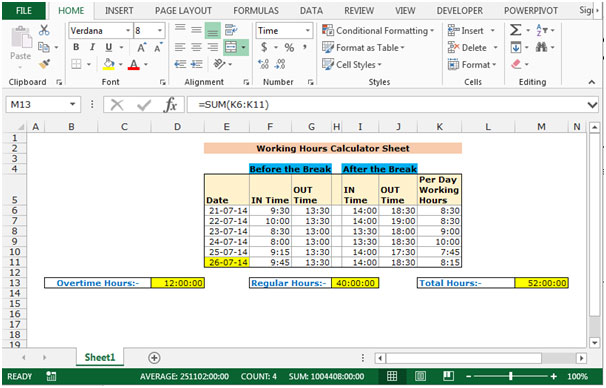This screenshot has width=606, height=388.
Task: Open the Orientation text angle tool
Action: (x=219, y=64)
